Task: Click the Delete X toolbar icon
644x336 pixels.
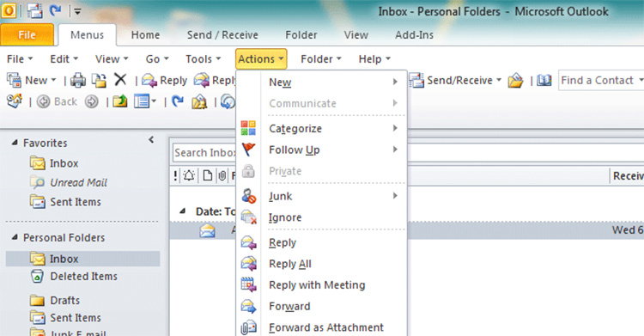Action: point(120,79)
